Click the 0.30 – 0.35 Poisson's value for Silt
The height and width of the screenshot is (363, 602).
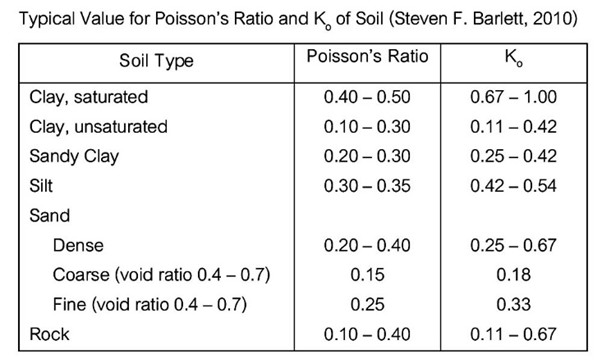(x=367, y=186)
